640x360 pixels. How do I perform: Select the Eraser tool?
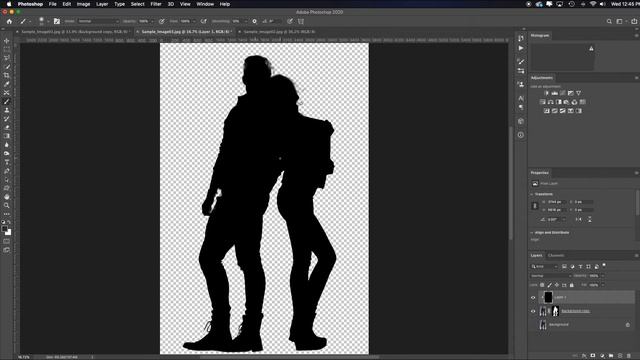tap(7, 127)
